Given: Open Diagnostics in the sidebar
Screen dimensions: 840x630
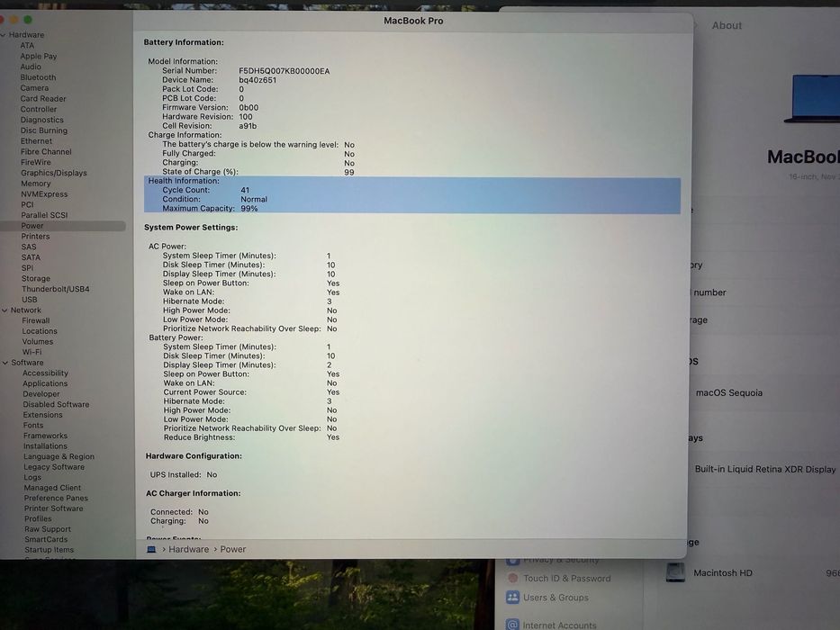Looking at the screenshot, I should click(41, 120).
